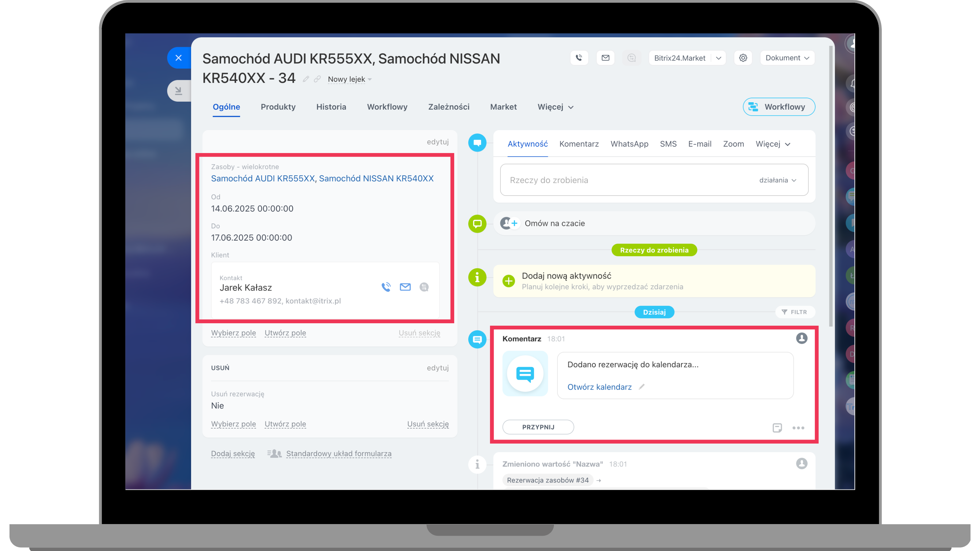Click the minimize arrow button below close
The width and height of the screenshot is (980, 551).
click(x=179, y=91)
